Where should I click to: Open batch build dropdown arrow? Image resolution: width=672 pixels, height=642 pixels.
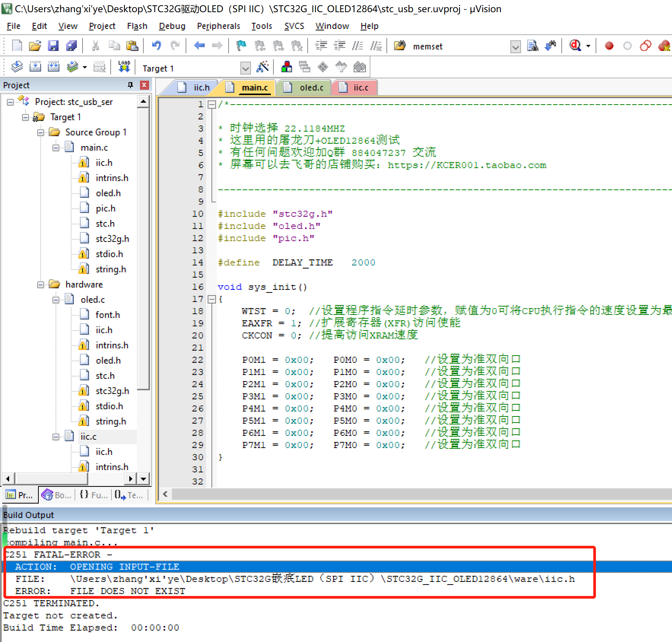84,67
